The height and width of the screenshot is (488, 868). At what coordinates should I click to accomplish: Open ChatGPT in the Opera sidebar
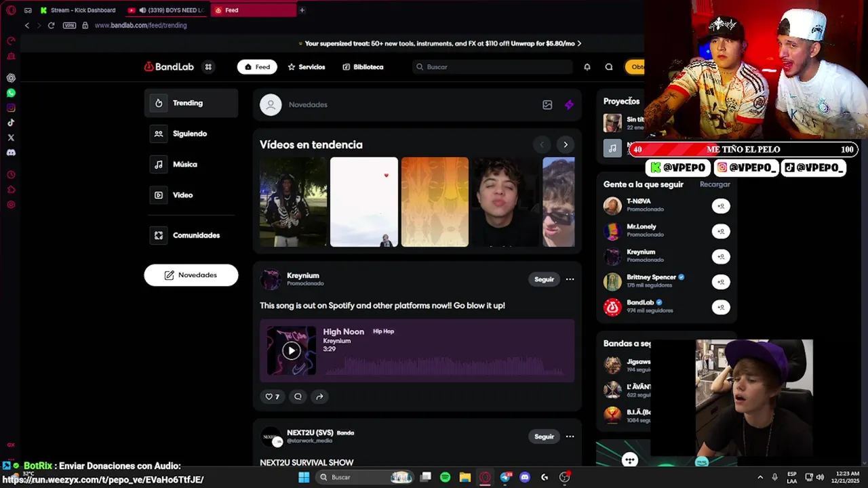[11, 78]
